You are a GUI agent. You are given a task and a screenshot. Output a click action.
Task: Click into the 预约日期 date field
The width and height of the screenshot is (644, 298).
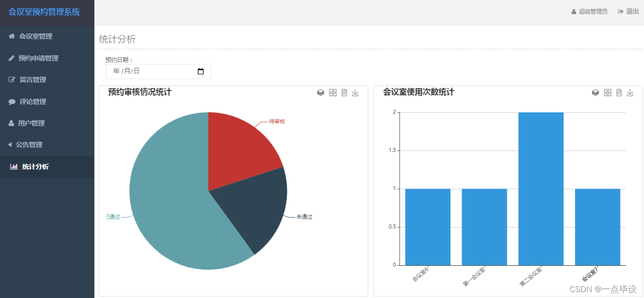point(158,71)
